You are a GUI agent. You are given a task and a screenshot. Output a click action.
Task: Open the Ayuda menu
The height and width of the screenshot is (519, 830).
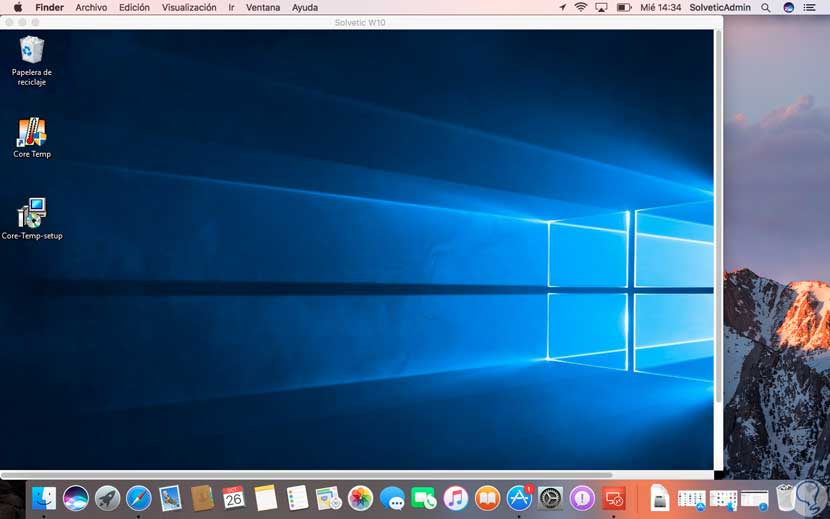click(x=305, y=7)
